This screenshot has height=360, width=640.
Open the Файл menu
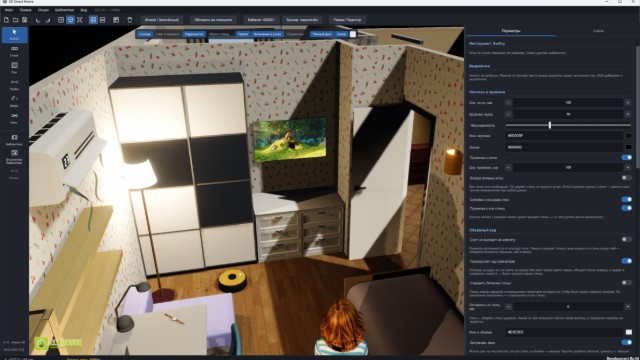[x=9, y=10]
